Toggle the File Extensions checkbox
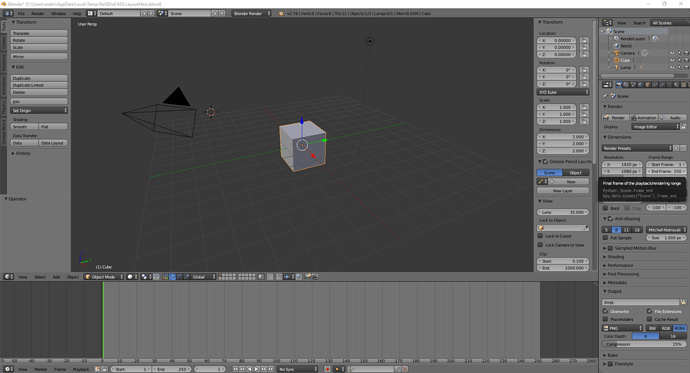The height and width of the screenshot is (373, 690). tap(650, 311)
